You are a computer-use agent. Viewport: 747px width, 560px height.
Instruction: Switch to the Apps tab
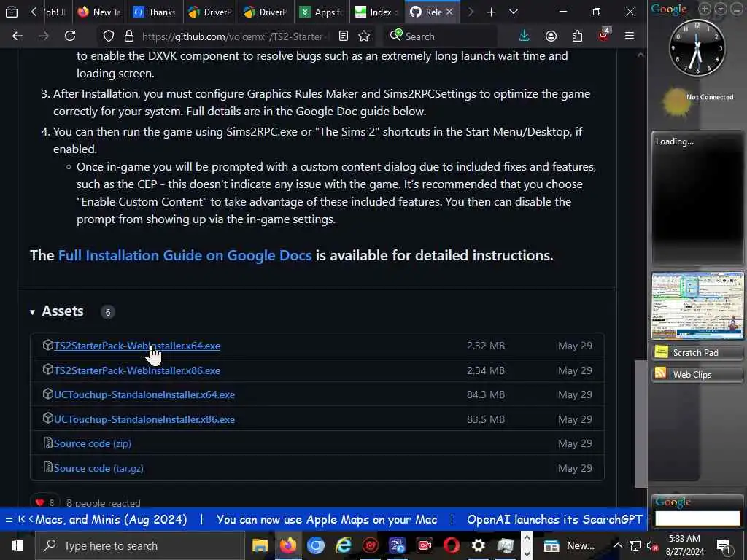(x=322, y=12)
